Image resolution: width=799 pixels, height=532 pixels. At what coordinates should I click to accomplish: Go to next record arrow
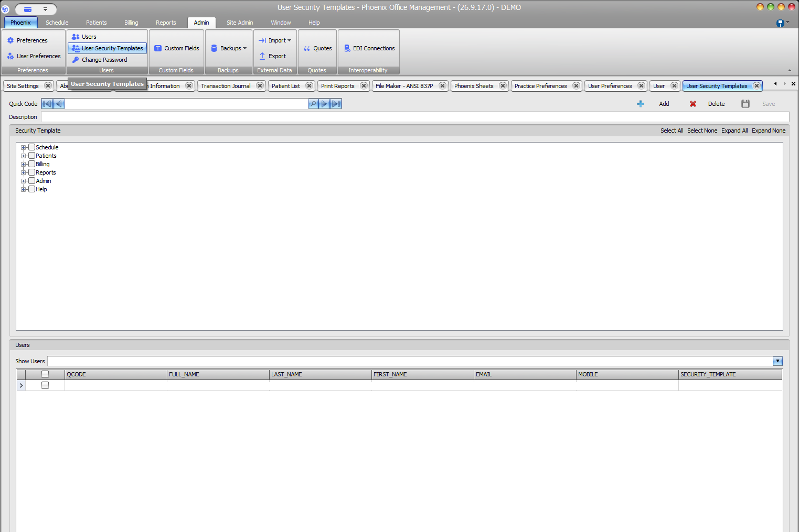(x=324, y=104)
